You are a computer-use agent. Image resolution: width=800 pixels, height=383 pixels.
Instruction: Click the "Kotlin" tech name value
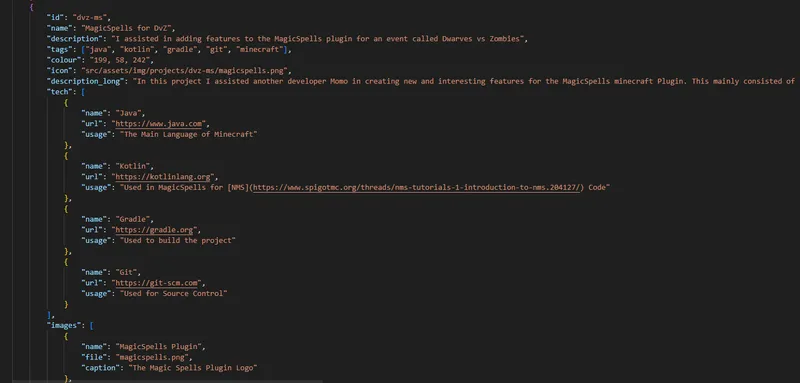(x=133, y=166)
